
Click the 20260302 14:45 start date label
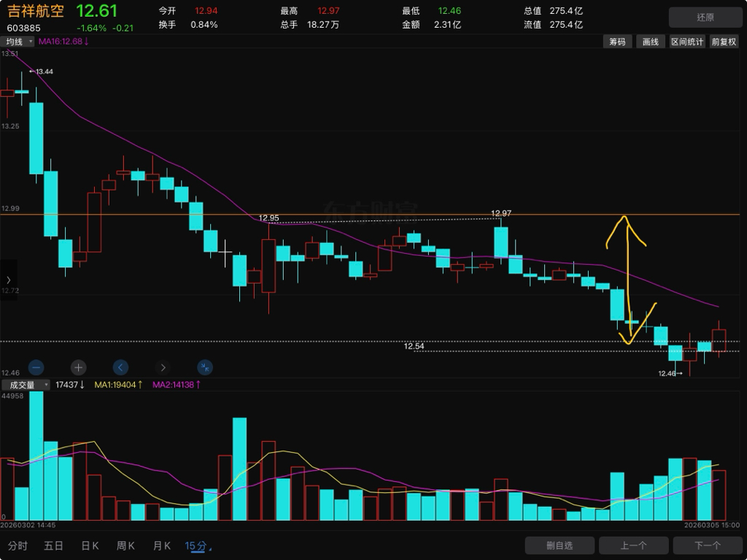pyautogui.click(x=28, y=525)
